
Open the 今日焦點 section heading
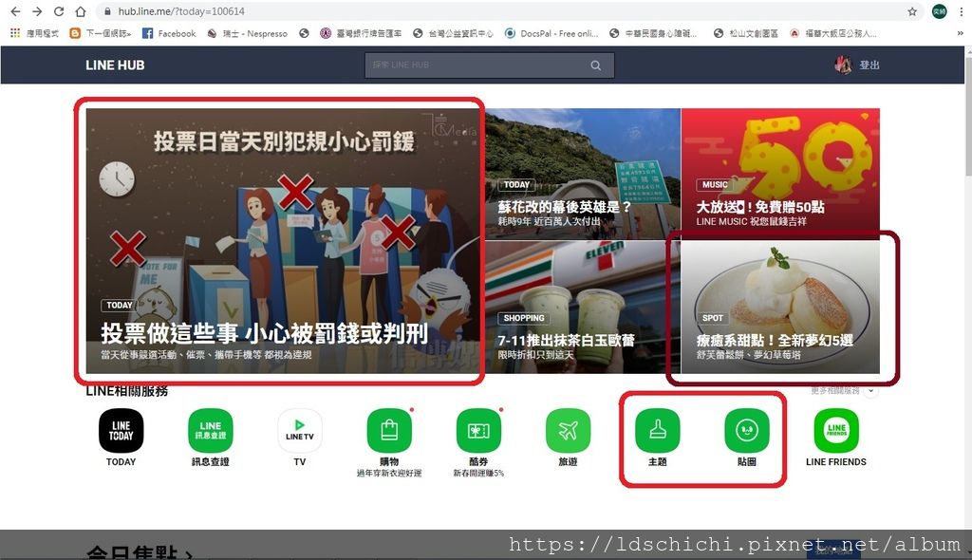(x=140, y=551)
